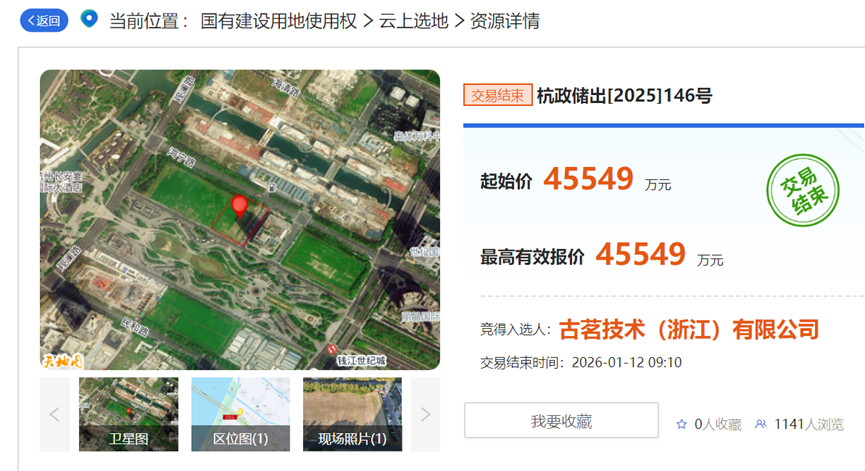Select the 资源详情 breadcrumb item
865x471 pixels.
505,20
